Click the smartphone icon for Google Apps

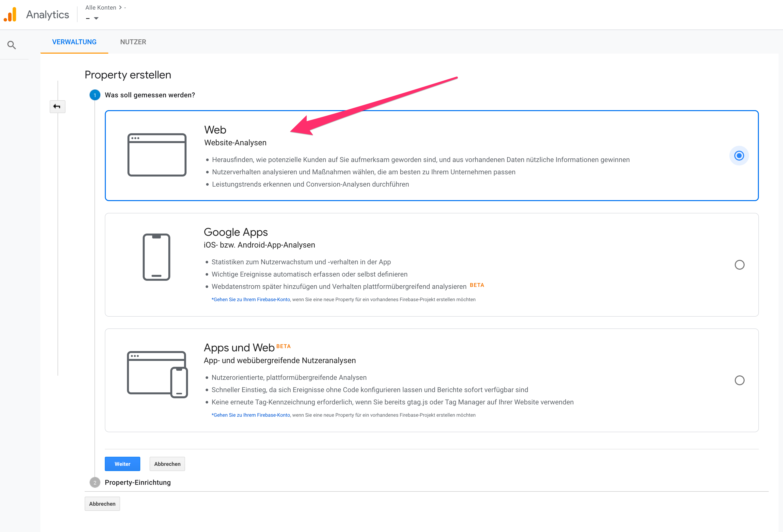tap(156, 257)
